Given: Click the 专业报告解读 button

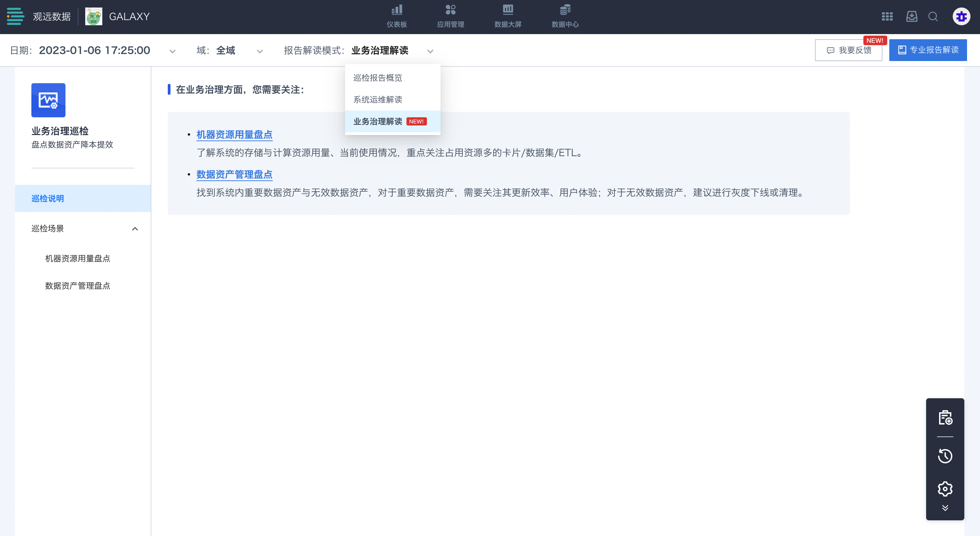Looking at the screenshot, I should [927, 50].
